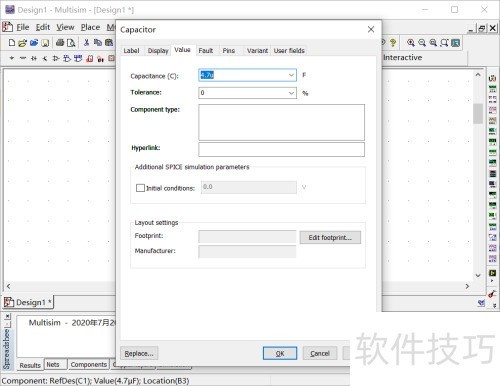Click the Save icon in the toolbar
The height and width of the screenshot is (386, 500).
click(x=45, y=43)
